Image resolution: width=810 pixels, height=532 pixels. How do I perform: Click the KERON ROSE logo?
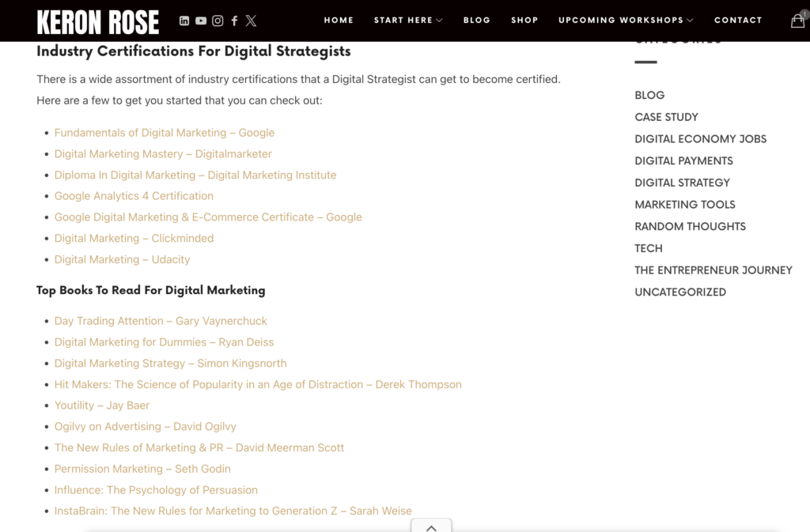(97, 21)
